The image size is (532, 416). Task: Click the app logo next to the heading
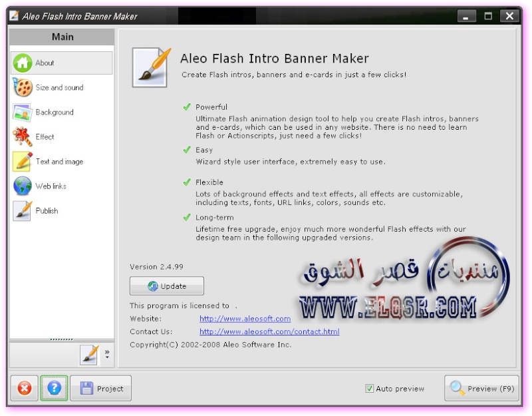coord(152,68)
